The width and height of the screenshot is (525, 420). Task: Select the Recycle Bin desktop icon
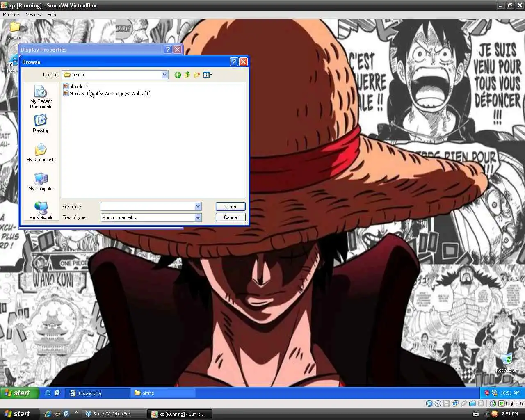[x=507, y=363]
